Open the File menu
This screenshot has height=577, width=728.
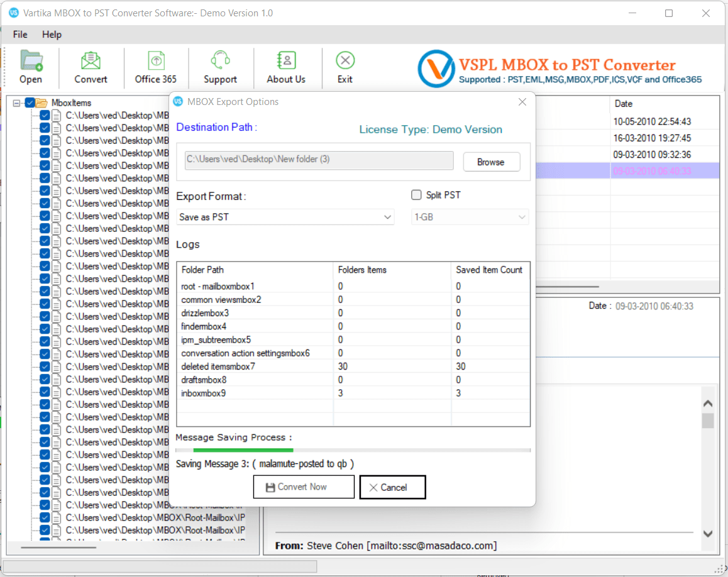point(20,35)
